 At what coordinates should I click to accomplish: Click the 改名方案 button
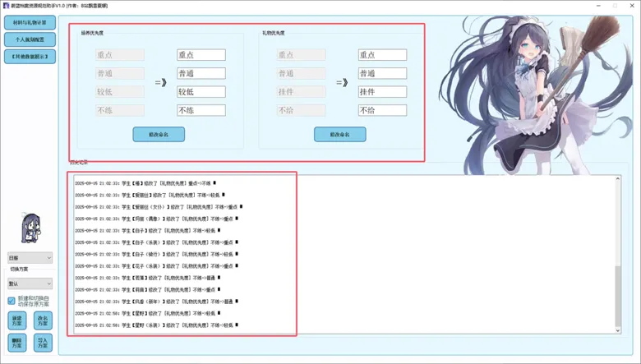pyautogui.click(x=43, y=320)
